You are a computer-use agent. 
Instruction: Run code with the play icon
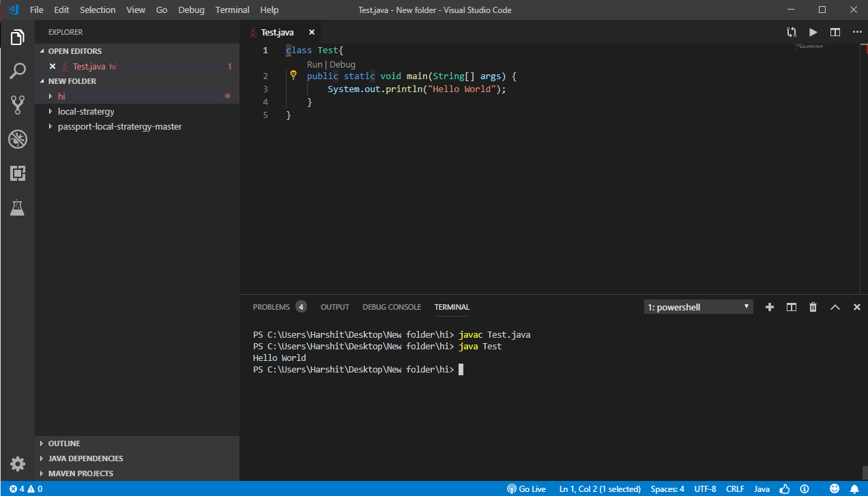click(813, 32)
